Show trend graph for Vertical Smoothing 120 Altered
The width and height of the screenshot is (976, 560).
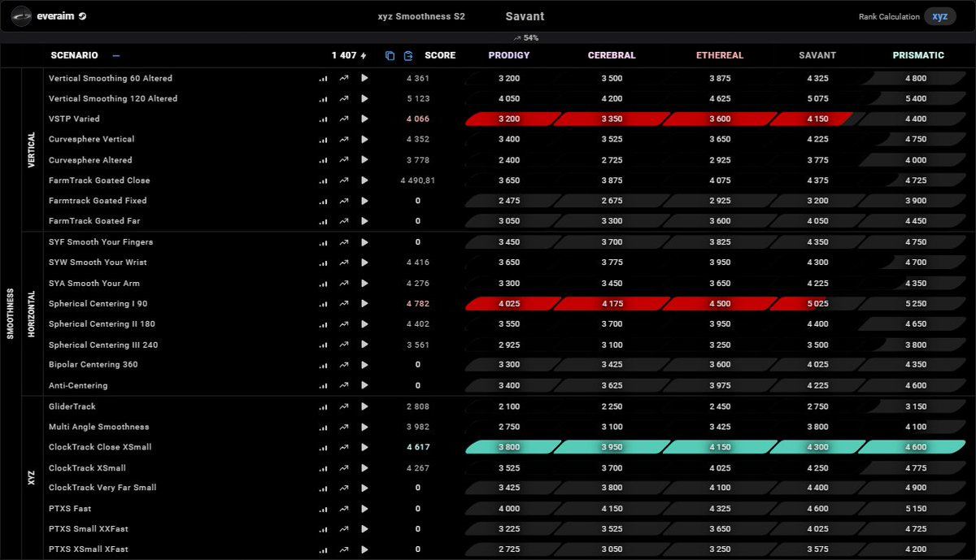click(x=344, y=98)
